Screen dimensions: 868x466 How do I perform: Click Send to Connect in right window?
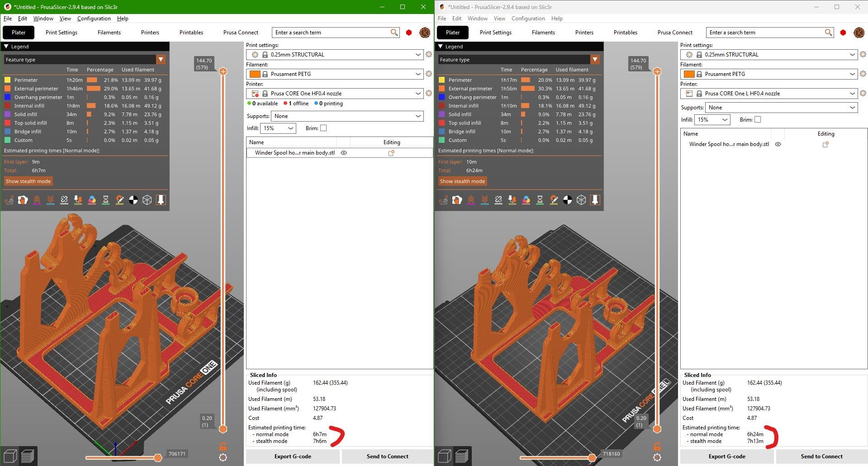click(822, 457)
